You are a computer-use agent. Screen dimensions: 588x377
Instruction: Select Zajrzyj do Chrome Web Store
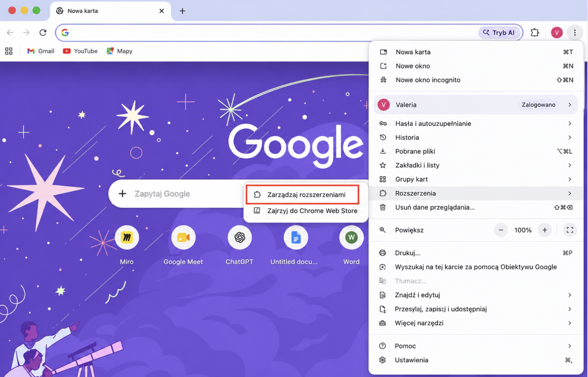pyautogui.click(x=305, y=211)
